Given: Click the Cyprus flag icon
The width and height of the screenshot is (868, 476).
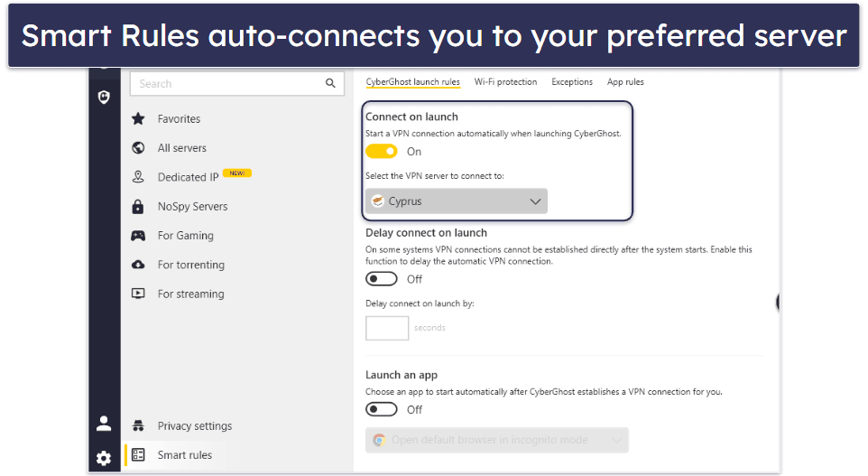Looking at the screenshot, I should (378, 201).
